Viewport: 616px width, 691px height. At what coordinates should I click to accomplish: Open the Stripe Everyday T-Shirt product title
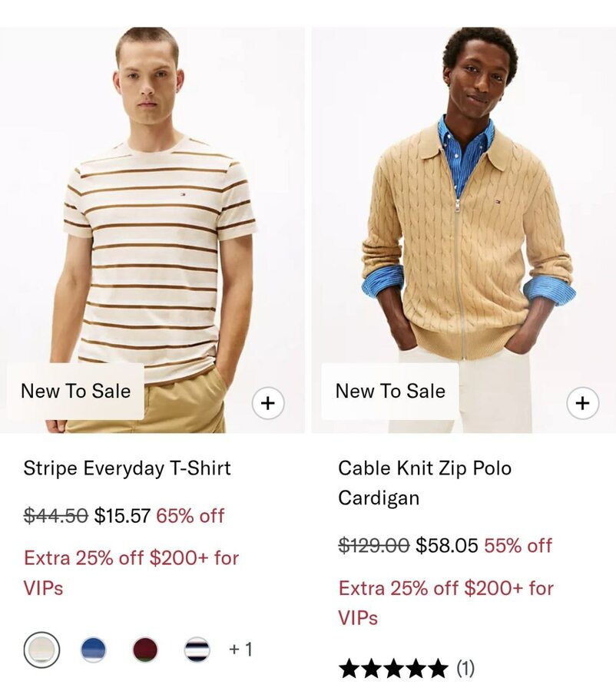[127, 468]
